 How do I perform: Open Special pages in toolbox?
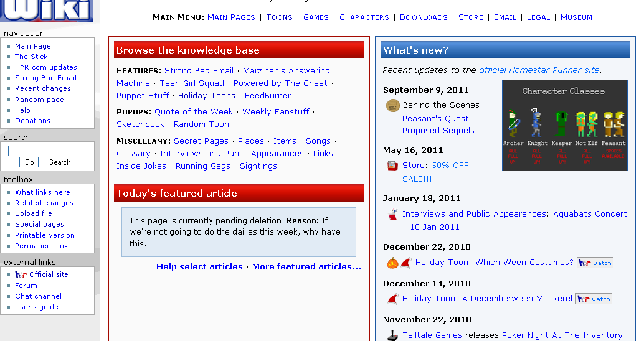(39, 224)
